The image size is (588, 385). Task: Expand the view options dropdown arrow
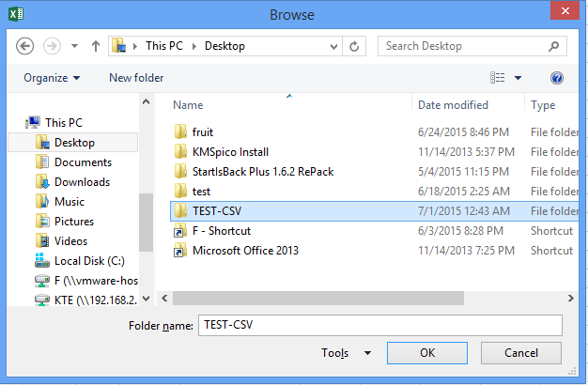point(518,78)
